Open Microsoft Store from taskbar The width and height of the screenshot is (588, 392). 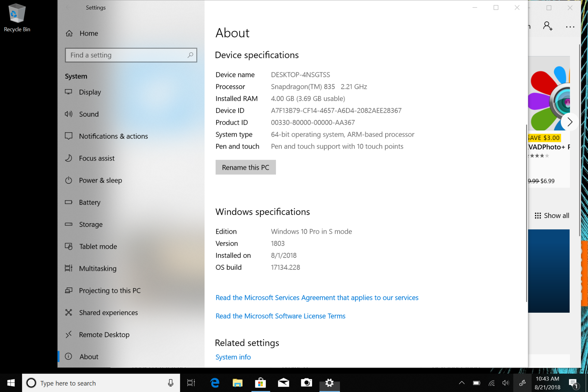[260, 383]
